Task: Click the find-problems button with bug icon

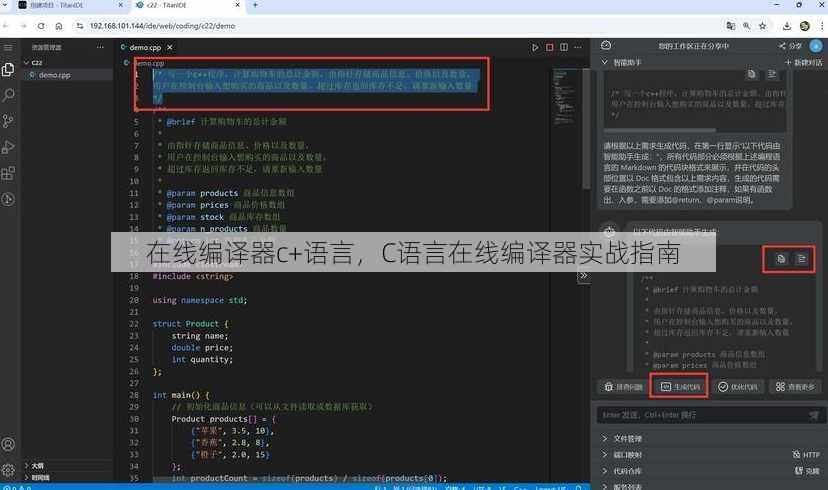Action: click(623, 387)
